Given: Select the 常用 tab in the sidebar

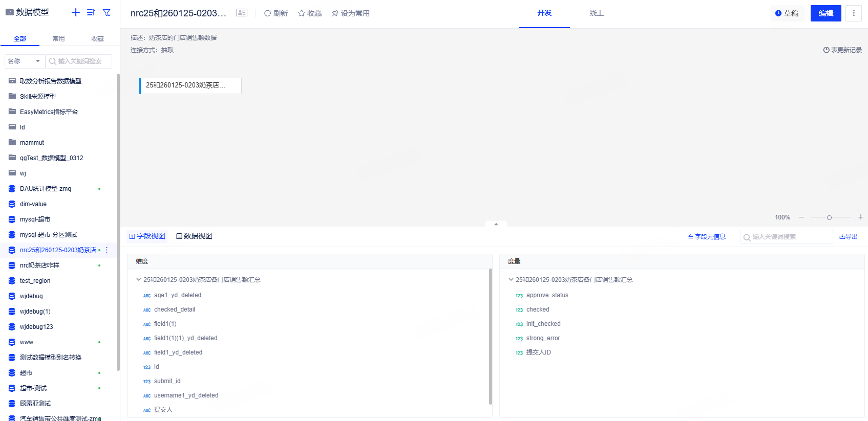Looking at the screenshot, I should click(58, 38).
